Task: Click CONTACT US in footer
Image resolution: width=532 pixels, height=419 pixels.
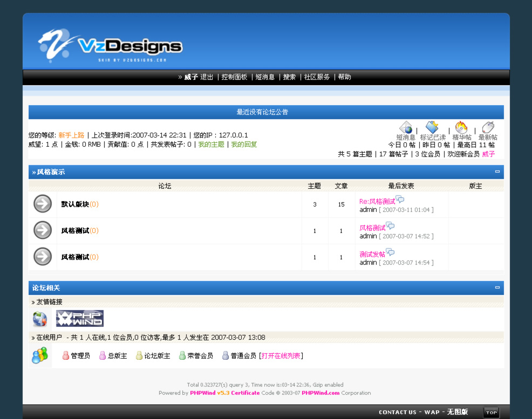Action: coord(397,412)
